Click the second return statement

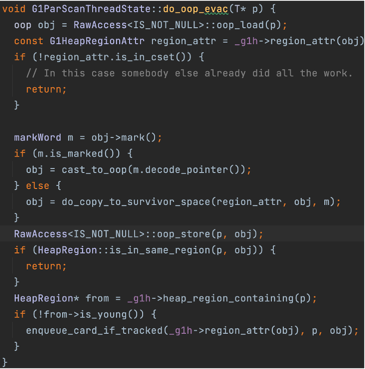tap(46, 266)
